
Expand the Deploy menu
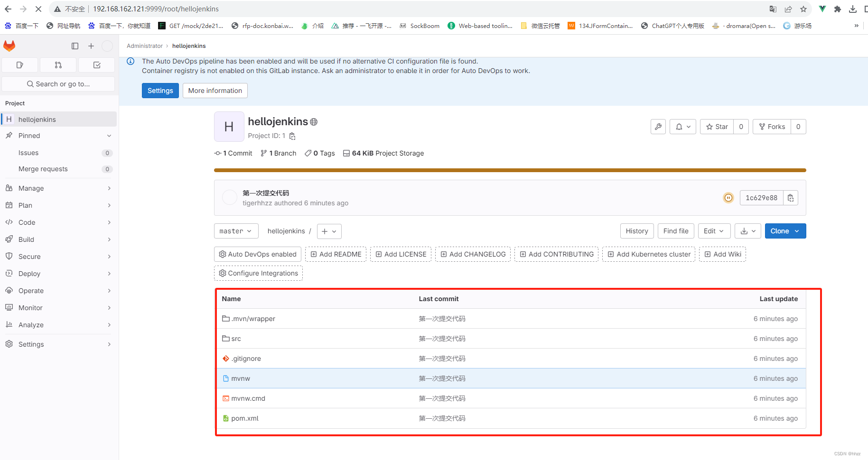58,274
